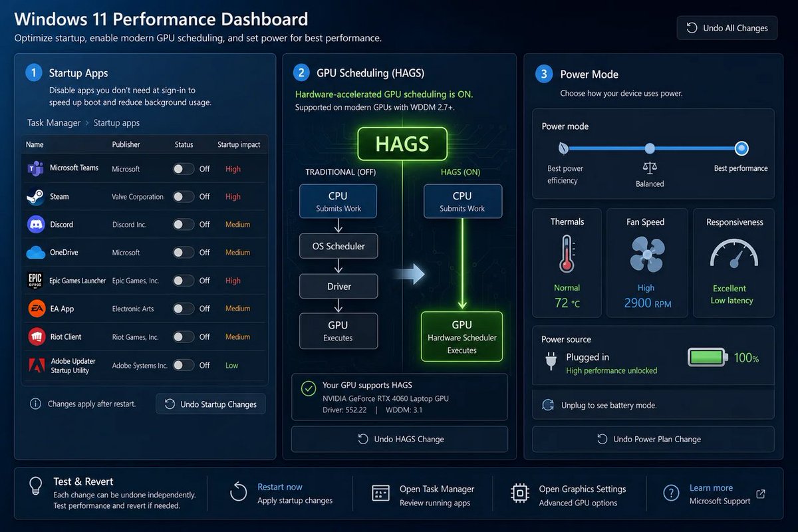Sort by Startup impact column header
The height and width of the screenshot is (532, 798).
point(239,144)
